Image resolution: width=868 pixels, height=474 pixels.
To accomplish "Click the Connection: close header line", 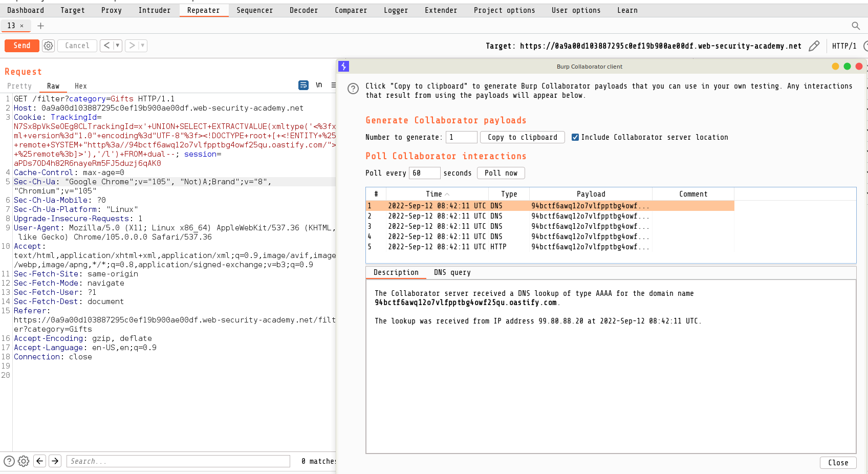I will (53, 357).
